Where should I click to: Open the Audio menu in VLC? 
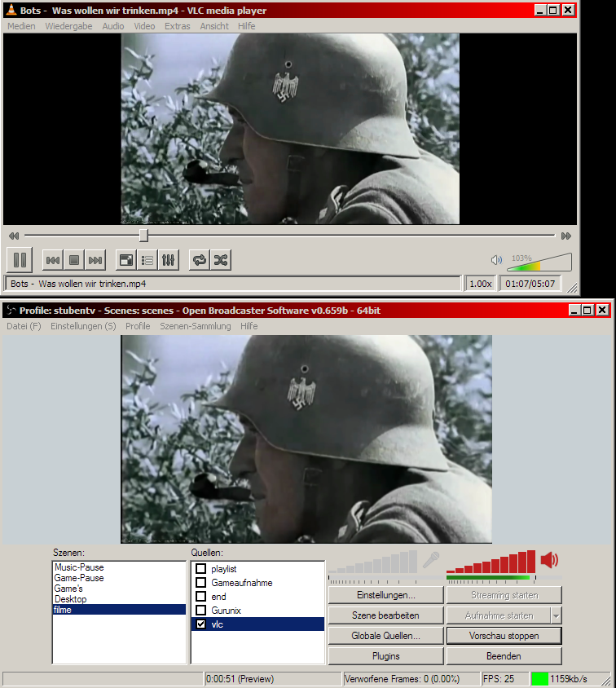(113, 26)
